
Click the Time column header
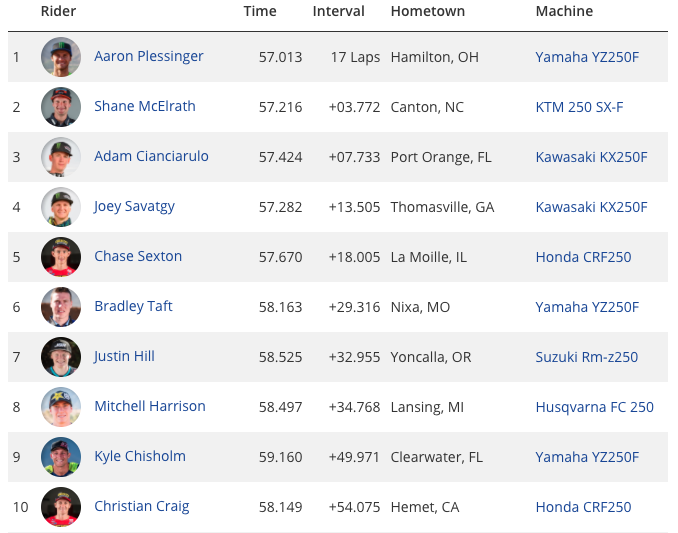click(260, 11)
